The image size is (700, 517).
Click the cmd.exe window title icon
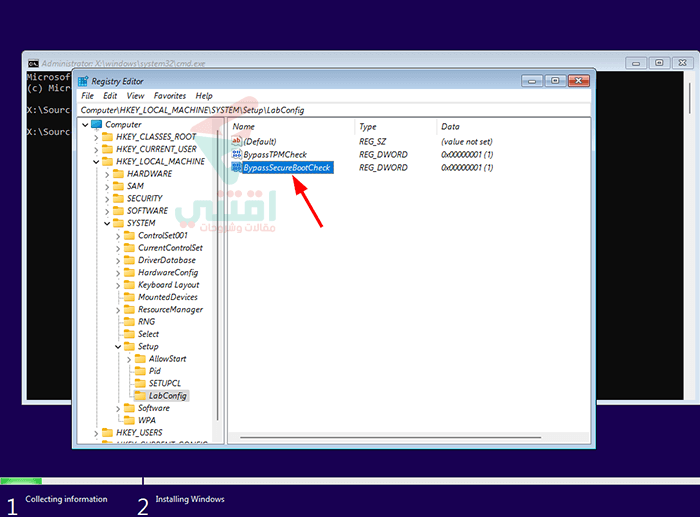(x=33, y=63)
